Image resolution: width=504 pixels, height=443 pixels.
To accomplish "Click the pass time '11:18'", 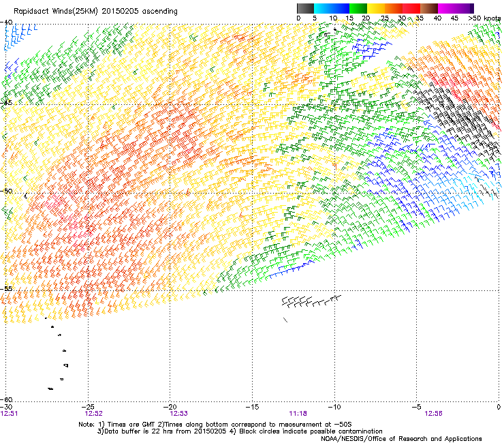I will pos(298,414).
